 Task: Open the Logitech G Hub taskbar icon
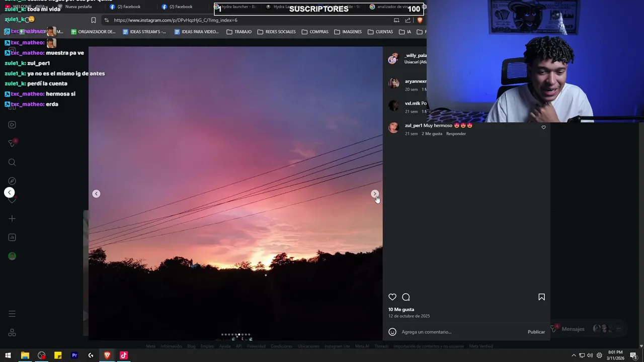(x=91, y=355)
